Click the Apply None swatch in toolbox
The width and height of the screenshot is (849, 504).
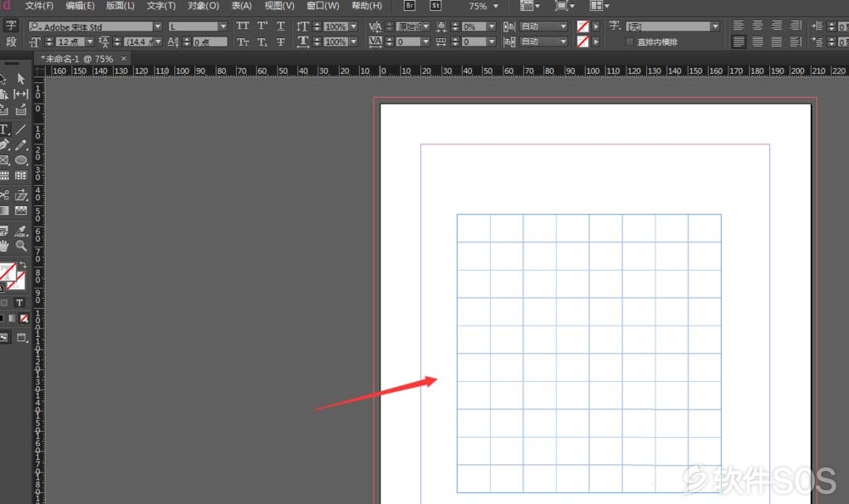(24, 318)
